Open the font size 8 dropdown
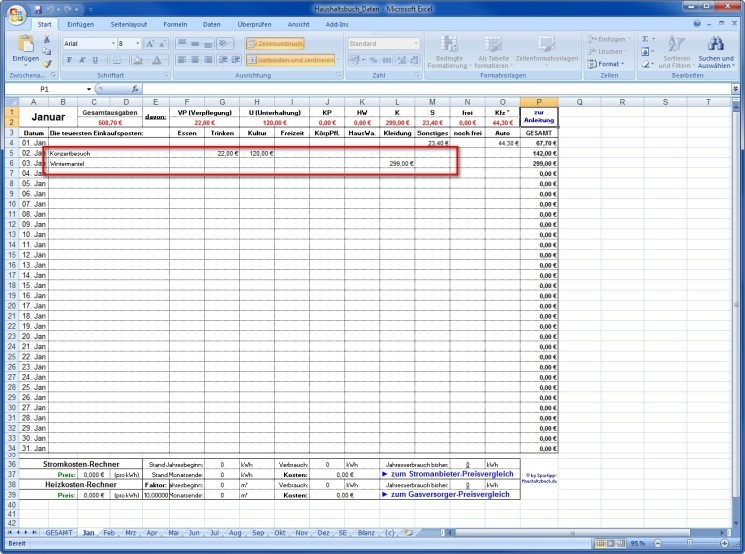Viewport: 745px width, 554px height. [138, 44]
